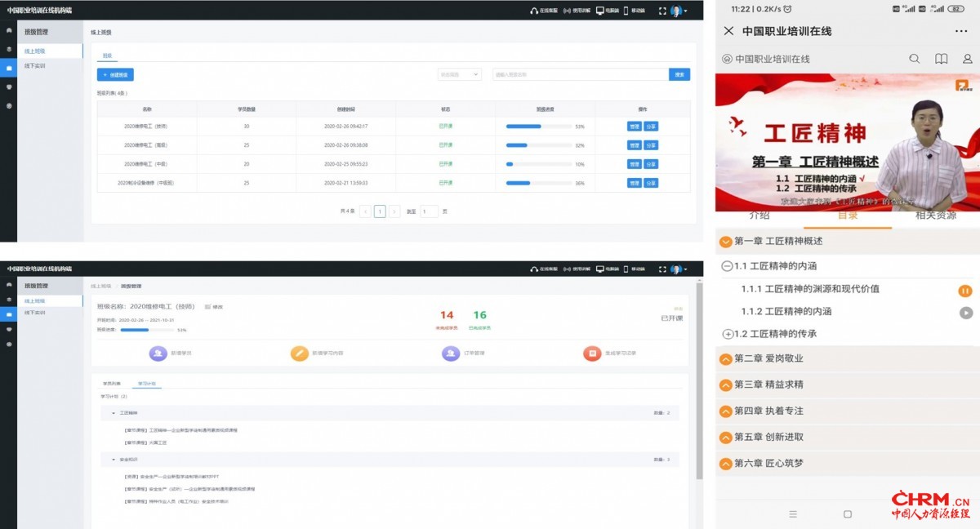Switch to the 学员列表 tab

[111, 382]
